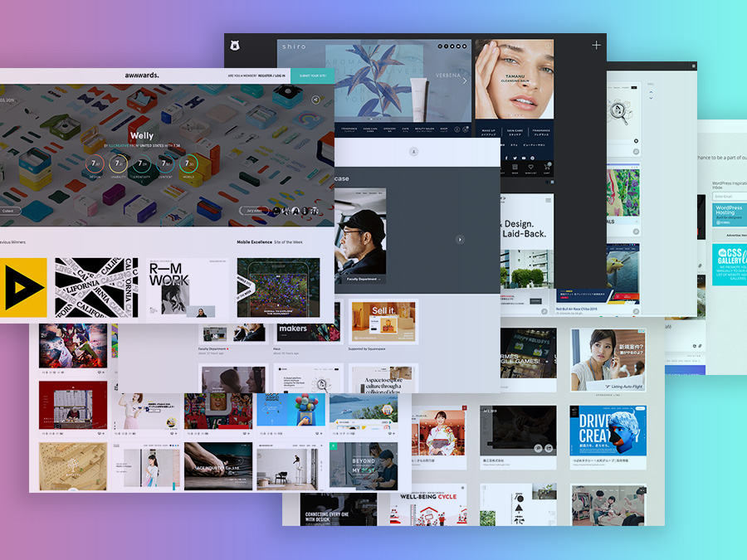The image size is (747, 560).
Task: Open the kimono woman thumbnail
Action: pyautogui.click(x=439, y=431)
